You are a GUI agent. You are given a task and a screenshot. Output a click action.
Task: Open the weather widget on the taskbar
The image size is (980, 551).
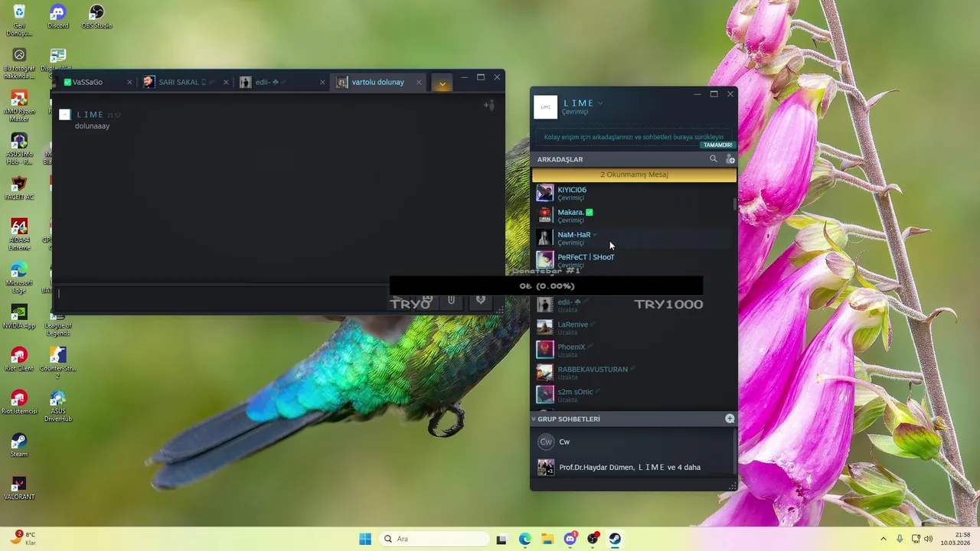(x=23, y=539)
